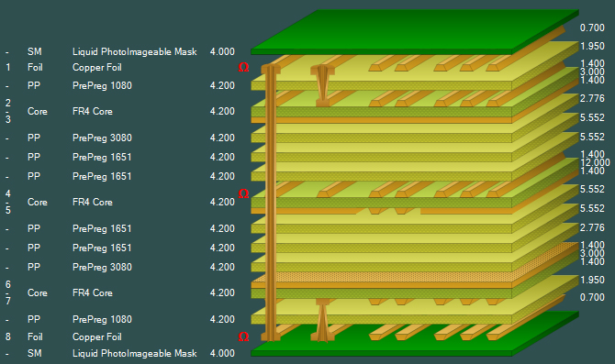This screenshot has height=364, width=615.
Task: Click the Core type label for layers 2-3
Action: [x=38, y=111]
